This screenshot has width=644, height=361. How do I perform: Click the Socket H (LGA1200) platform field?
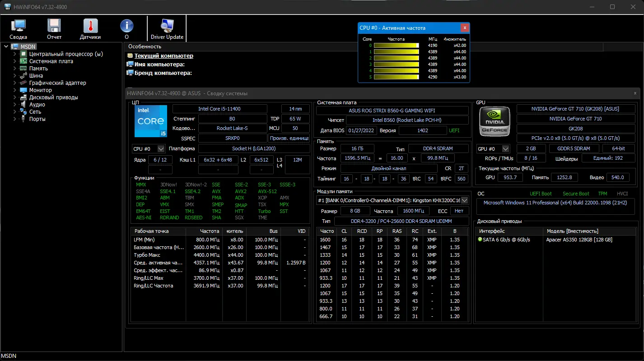pyautogui.click(x=253, y=148)
